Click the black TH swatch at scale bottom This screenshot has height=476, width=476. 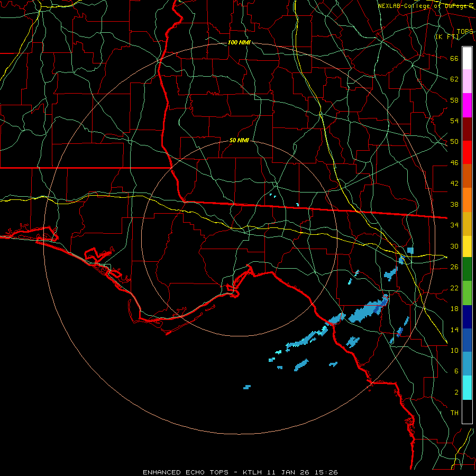[467, 411]
